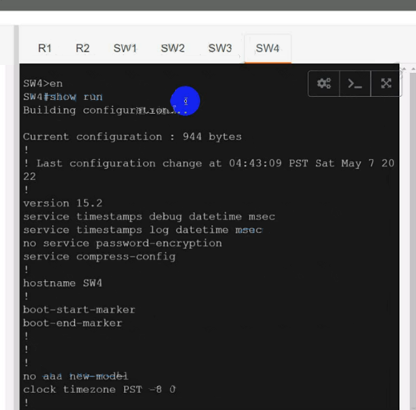This screenshot has width=416, height=410.
Task: Click the vertical scrollbar track
Action: 413,241
